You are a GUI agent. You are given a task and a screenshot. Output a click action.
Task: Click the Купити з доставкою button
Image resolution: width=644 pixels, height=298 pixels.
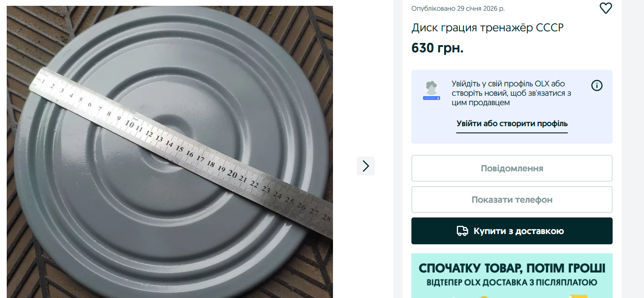click(x=512, y=231)
